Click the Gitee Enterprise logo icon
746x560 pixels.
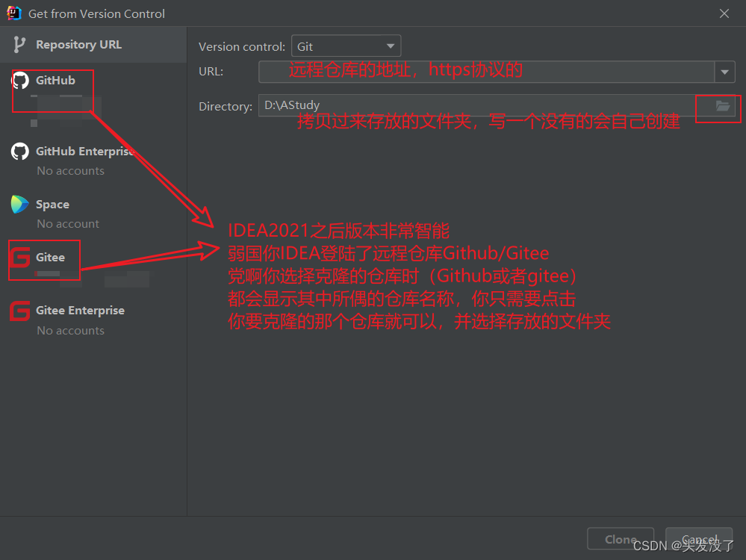point(20,311)
